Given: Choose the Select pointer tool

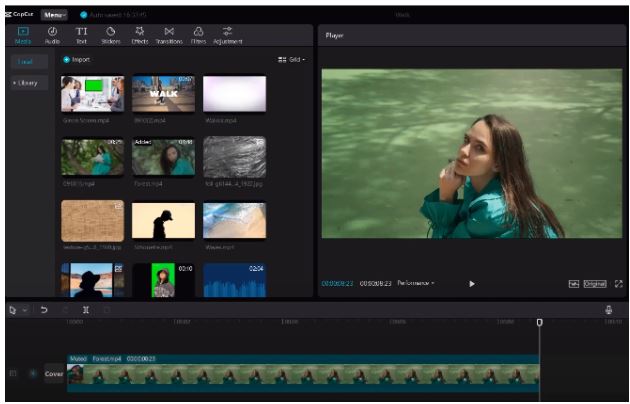Looking at the screenshot, I should [12, 310].
